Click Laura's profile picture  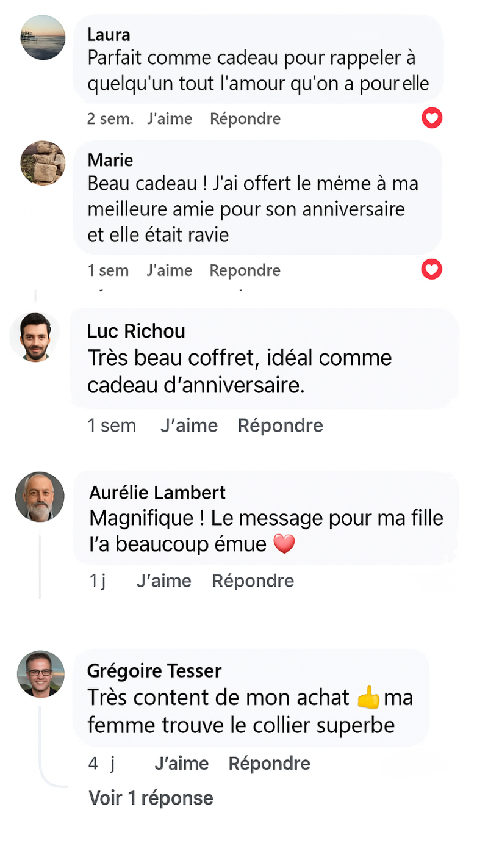pos(43,37)
